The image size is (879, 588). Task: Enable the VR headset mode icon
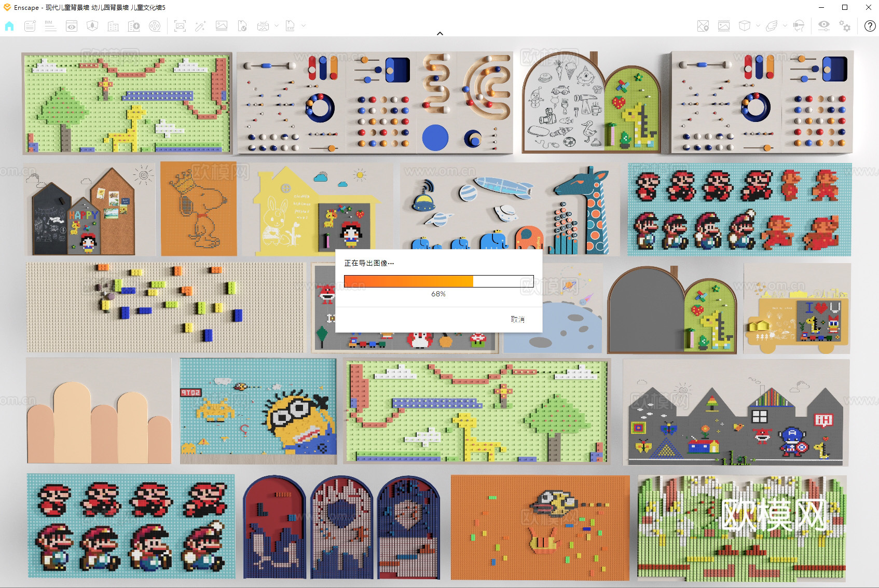click(799, 26)
